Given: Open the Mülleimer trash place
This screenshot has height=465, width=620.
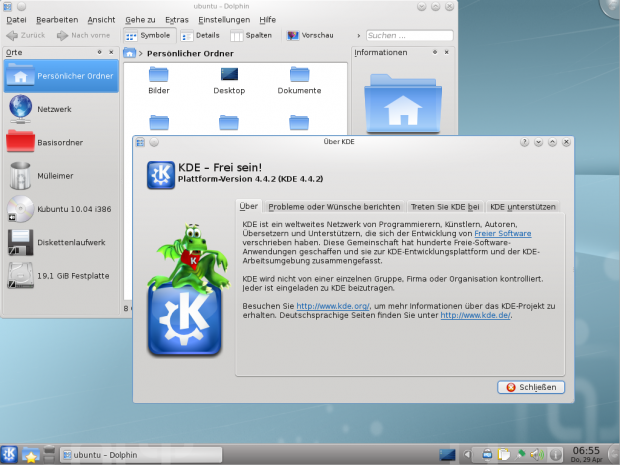Looking at the screenshot, I should 61,176.
